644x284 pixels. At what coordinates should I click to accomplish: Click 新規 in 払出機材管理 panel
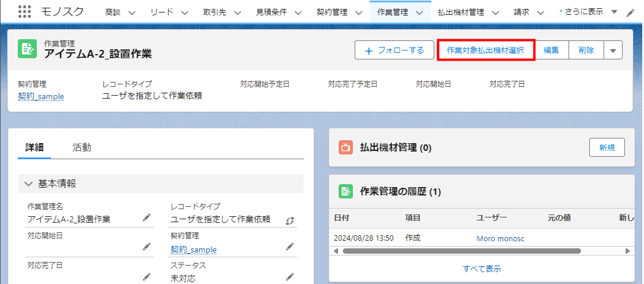[x=607, y=147]
